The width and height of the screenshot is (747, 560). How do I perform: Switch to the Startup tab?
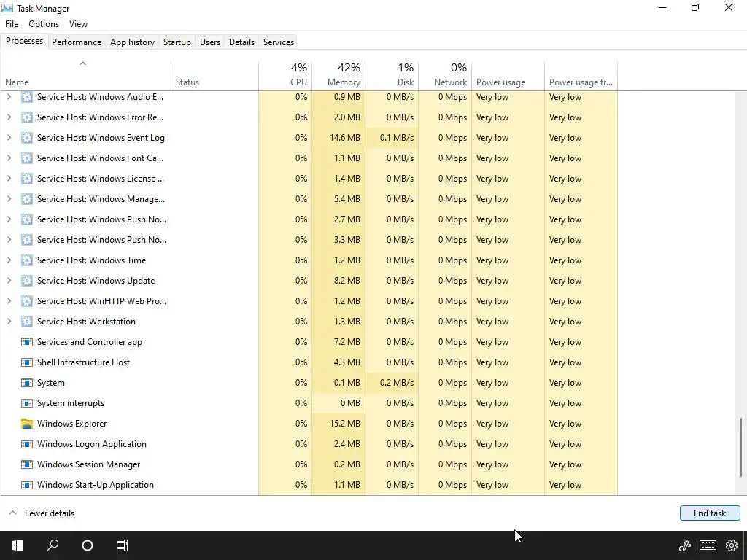tap(177, 42)
